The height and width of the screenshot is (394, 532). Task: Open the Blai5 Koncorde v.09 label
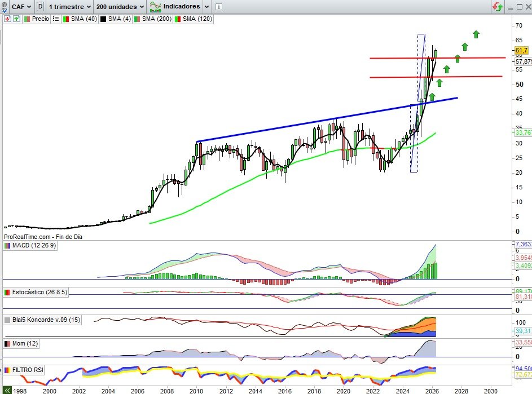tap(46, 320)
